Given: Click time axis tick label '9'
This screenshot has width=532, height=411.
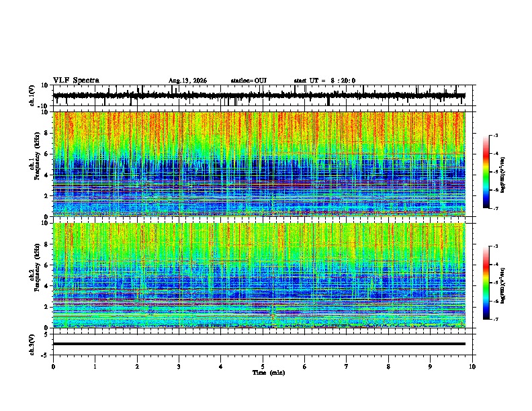Looking at the screenshot, I should click(430, 367).
